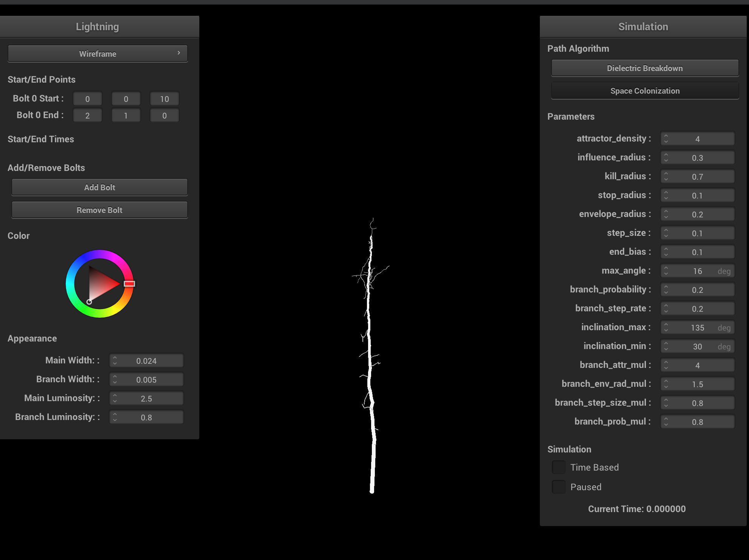Viewport: 749px width, 560px height.
Task: Click the max_angle stepper arrows
Action: coord(666,271)
